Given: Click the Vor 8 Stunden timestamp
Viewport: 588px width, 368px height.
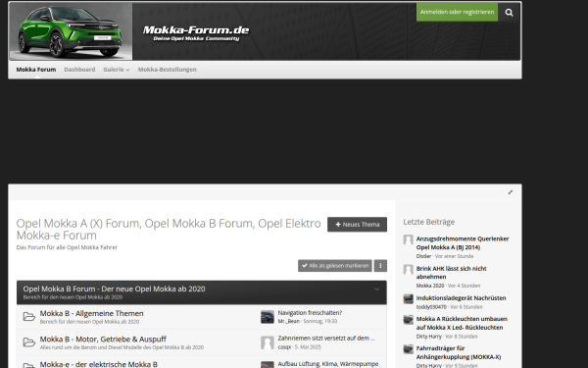Looking at the screenshot, I should click(x=462, y=337).
